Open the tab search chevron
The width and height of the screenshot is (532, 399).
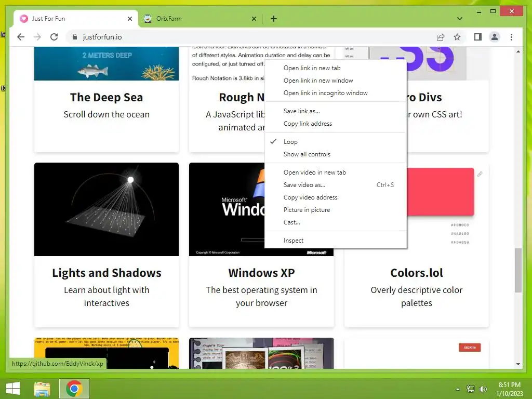coord(459,19)
